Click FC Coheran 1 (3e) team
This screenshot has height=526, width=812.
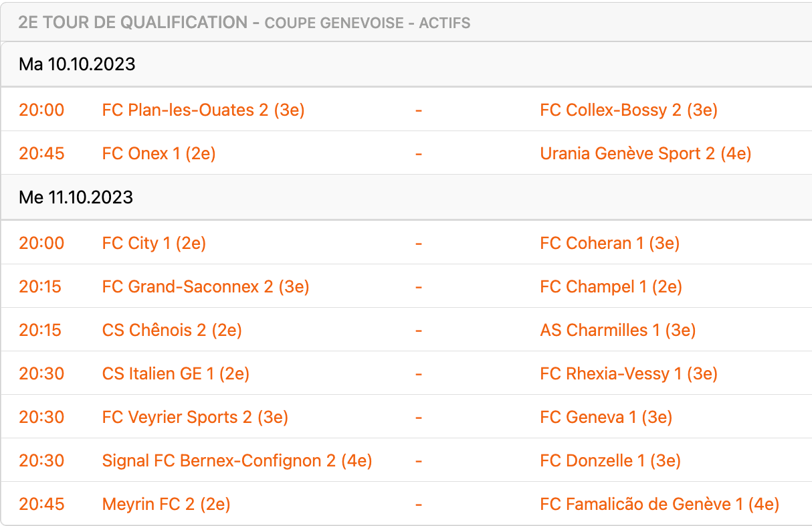[609, 243]
